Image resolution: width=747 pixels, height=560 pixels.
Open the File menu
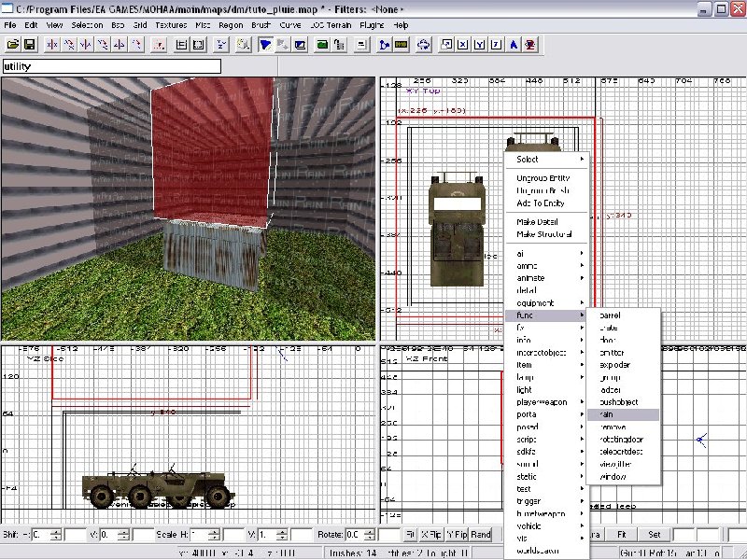[10, 25]
